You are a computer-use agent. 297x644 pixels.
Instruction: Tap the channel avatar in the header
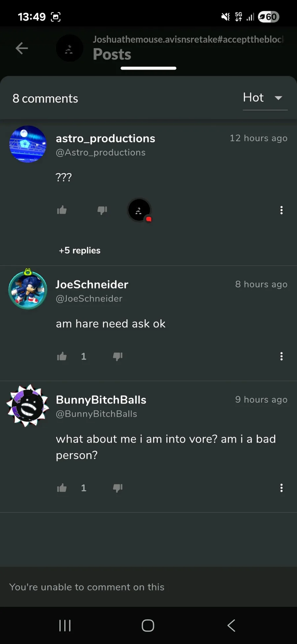pyautogui.click(x=69, y=48)
